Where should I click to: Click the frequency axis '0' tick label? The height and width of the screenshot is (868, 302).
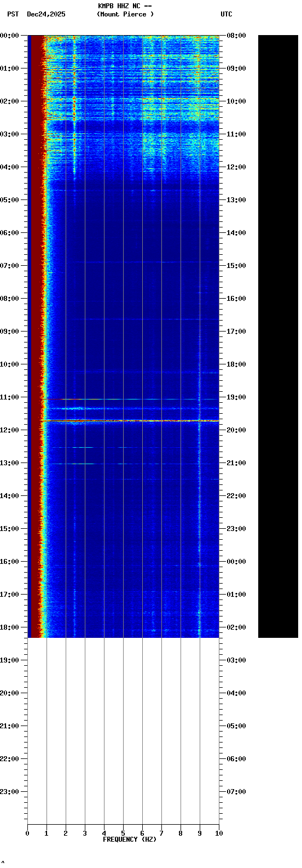(27, 833)
